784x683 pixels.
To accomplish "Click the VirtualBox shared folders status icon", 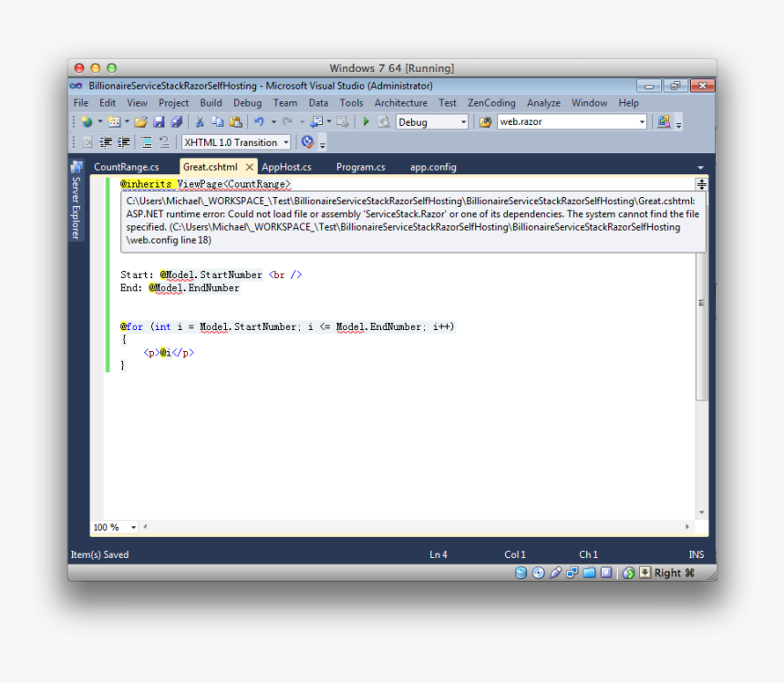I will tap(589, 573).
